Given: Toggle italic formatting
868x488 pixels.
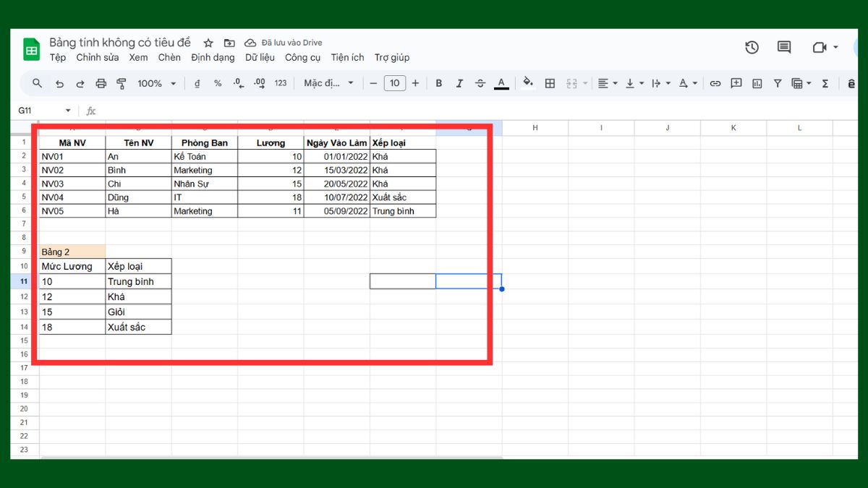Looking at the screenshot, I should point(459,82).
